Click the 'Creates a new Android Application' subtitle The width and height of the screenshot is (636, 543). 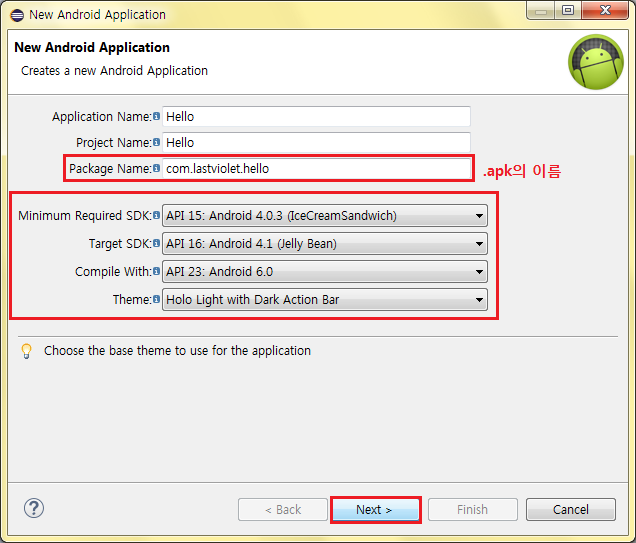(x=114, y=71)
